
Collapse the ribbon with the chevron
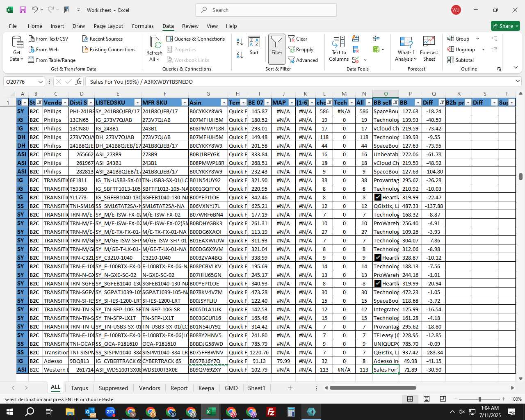tap(516, 67)
